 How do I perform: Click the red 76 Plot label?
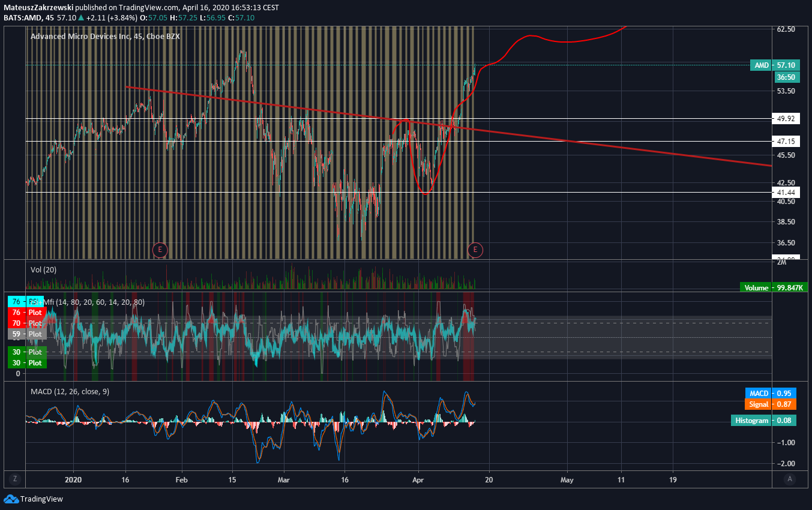(27, 313)
